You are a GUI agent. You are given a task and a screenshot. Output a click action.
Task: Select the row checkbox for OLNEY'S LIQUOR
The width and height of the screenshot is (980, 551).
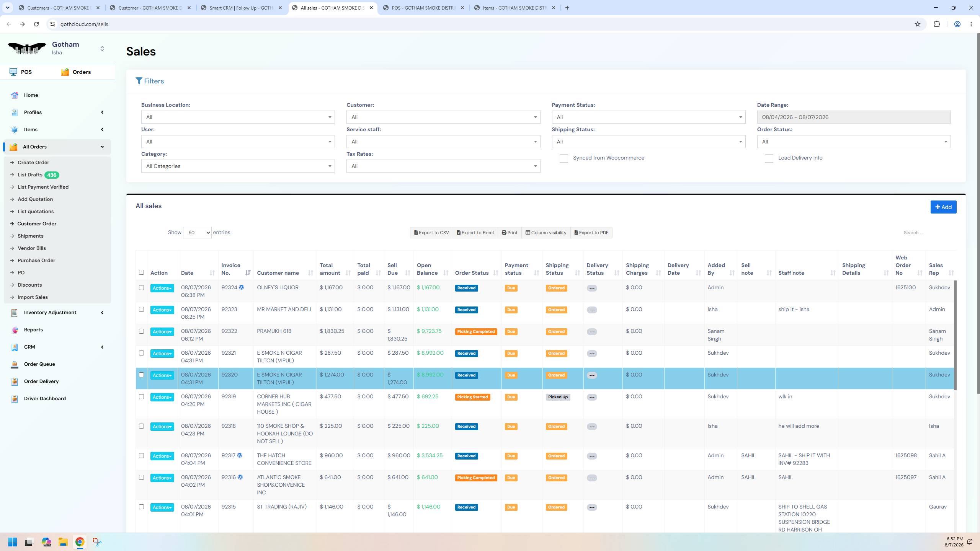[x=141, y=287]
